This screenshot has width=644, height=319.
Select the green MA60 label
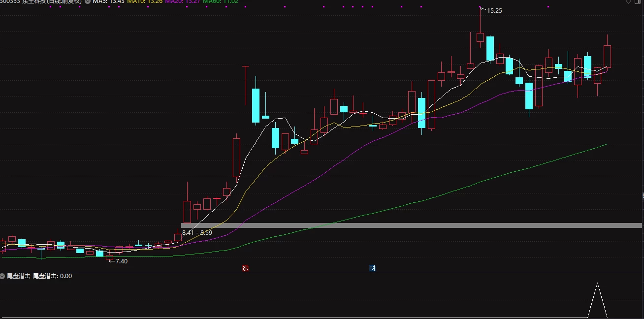click(221, 1)
